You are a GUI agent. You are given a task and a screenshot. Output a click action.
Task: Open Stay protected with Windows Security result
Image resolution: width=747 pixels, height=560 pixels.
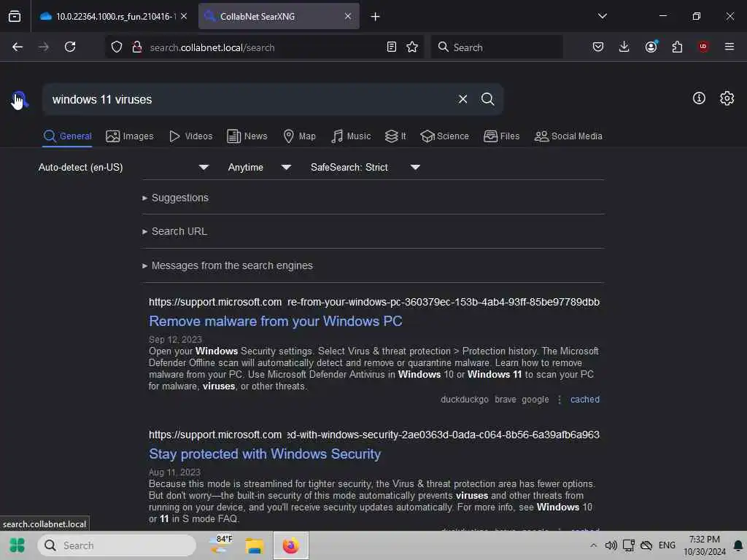(265, 454)
